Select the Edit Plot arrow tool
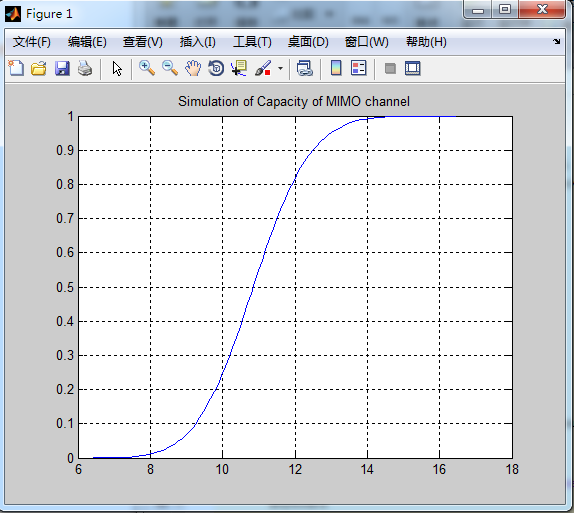This screenshot has height=513, width=574. (117, 68)
